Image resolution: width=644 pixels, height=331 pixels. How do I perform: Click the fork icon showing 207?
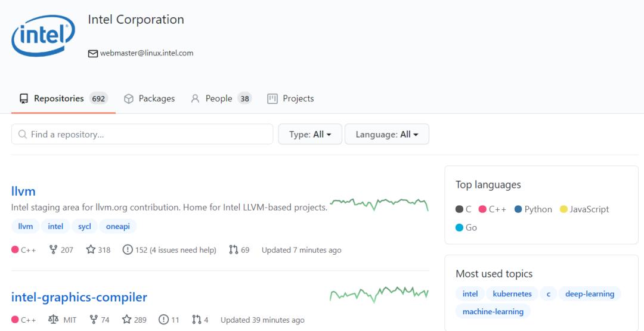(53, 249)
